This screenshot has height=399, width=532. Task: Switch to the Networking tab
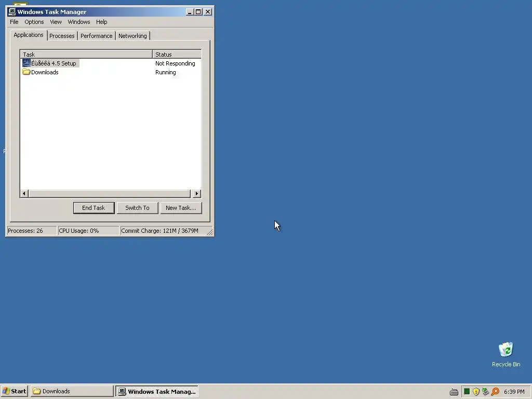(132, 36)
